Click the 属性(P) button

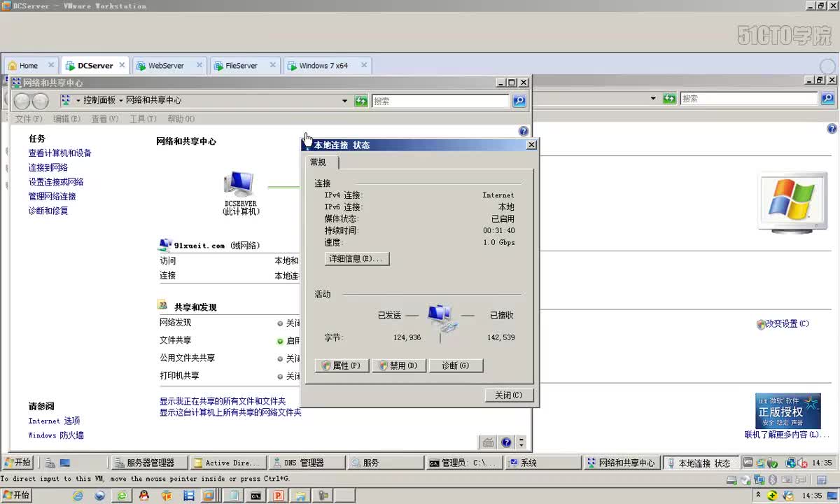342,365
